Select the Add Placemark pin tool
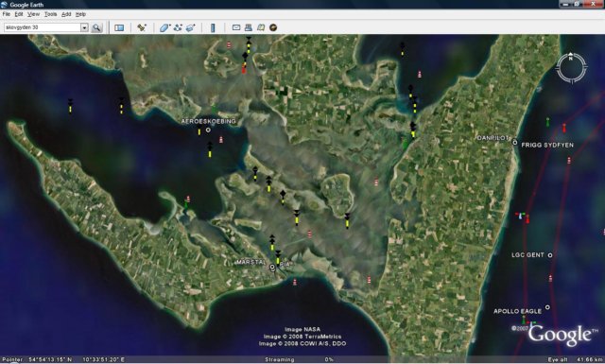This screenshot has width=605, height=364. 142,27
